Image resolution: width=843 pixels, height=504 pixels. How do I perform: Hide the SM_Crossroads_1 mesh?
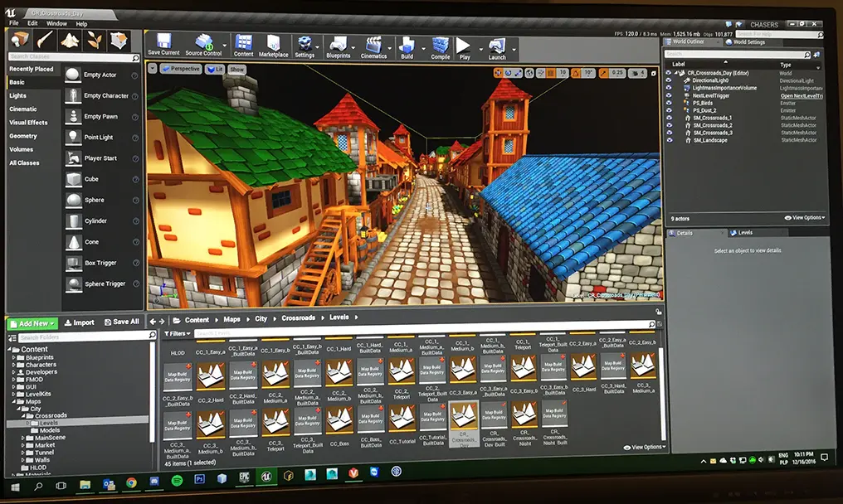pos(669,118)
